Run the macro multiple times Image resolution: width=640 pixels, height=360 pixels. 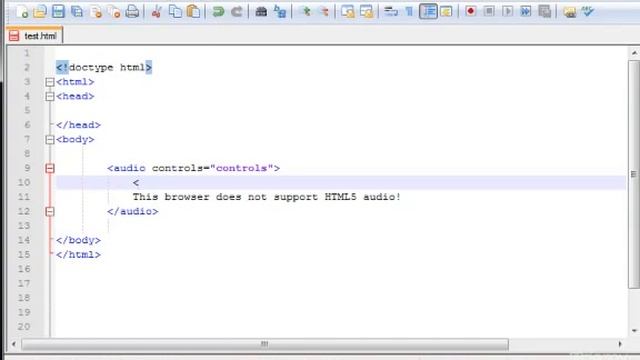point(526,11)
